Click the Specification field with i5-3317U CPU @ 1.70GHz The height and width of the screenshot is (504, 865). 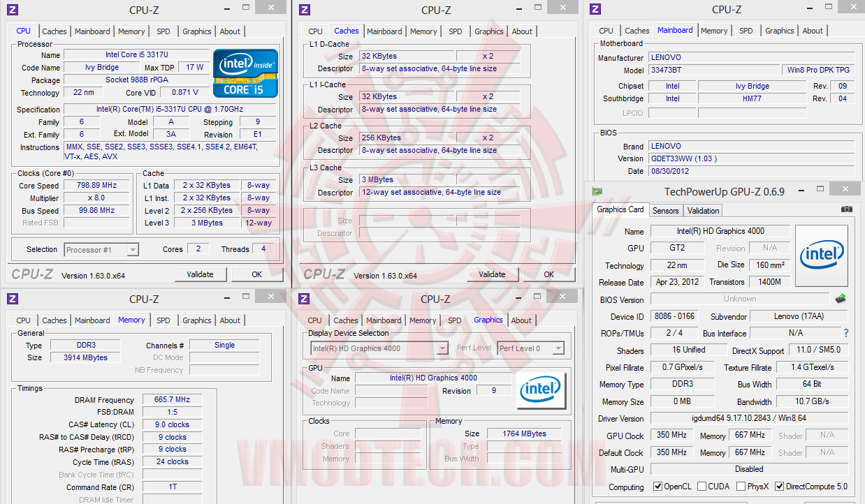click(x=170, y=110)
